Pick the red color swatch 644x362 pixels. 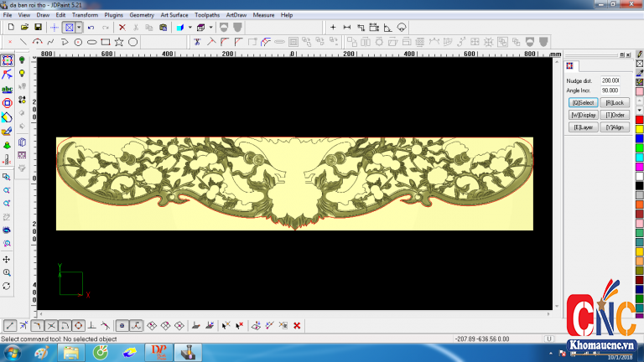(x=639, y=120)
